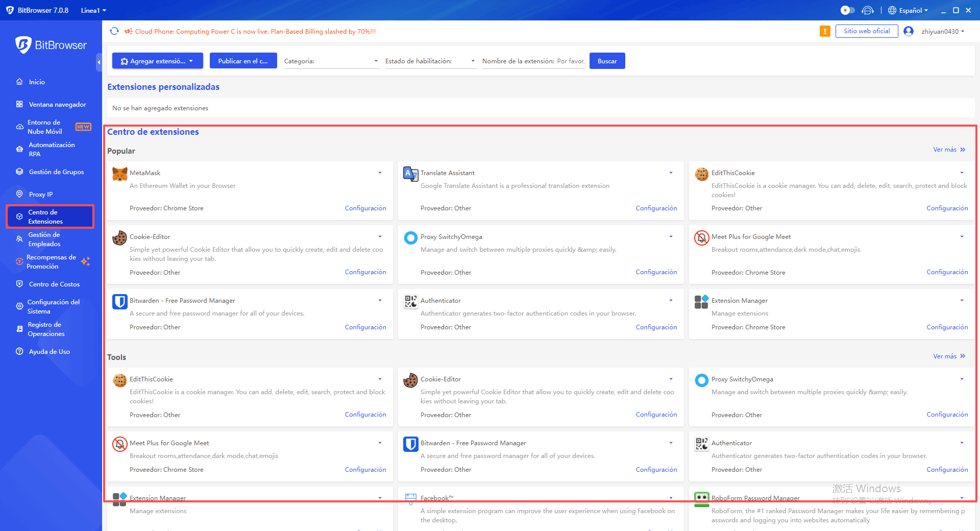Open the user avatar icon in the header
Viewport: 980px width, 531px height.
coord(909,31)
